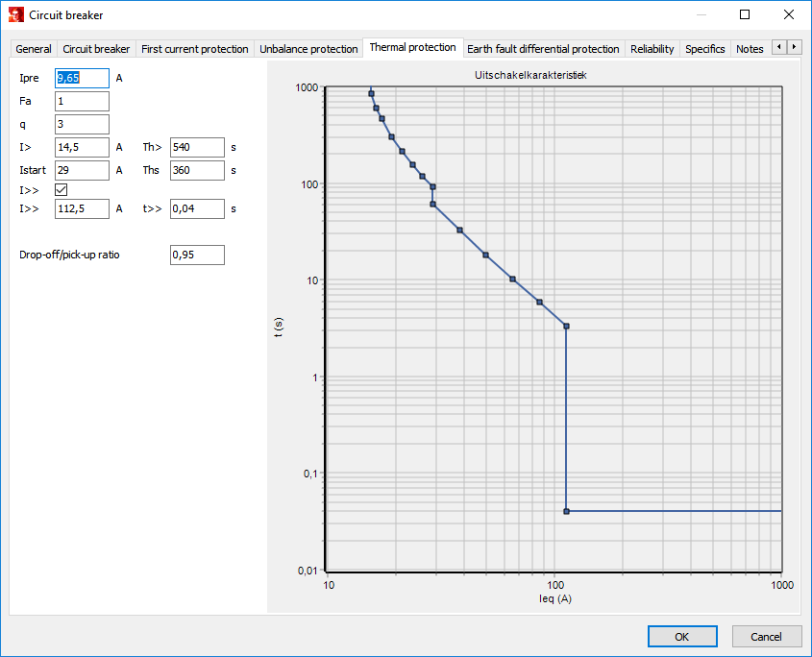Click the Ieq (A) axis label

point(555,599)
